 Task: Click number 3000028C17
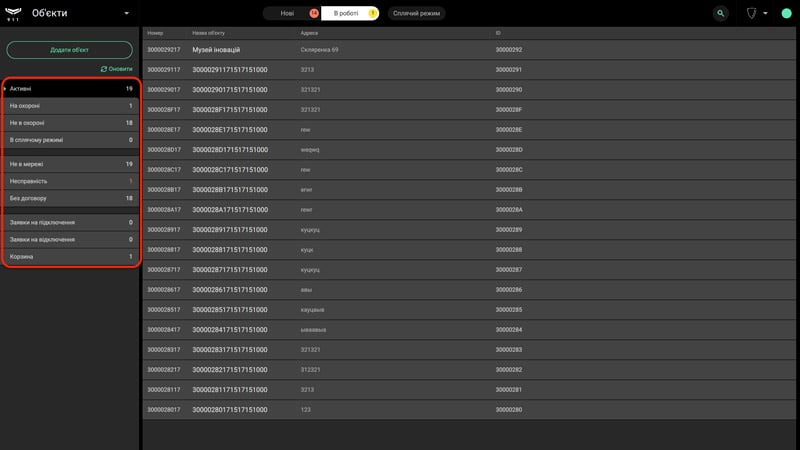[x=164, y=169]
